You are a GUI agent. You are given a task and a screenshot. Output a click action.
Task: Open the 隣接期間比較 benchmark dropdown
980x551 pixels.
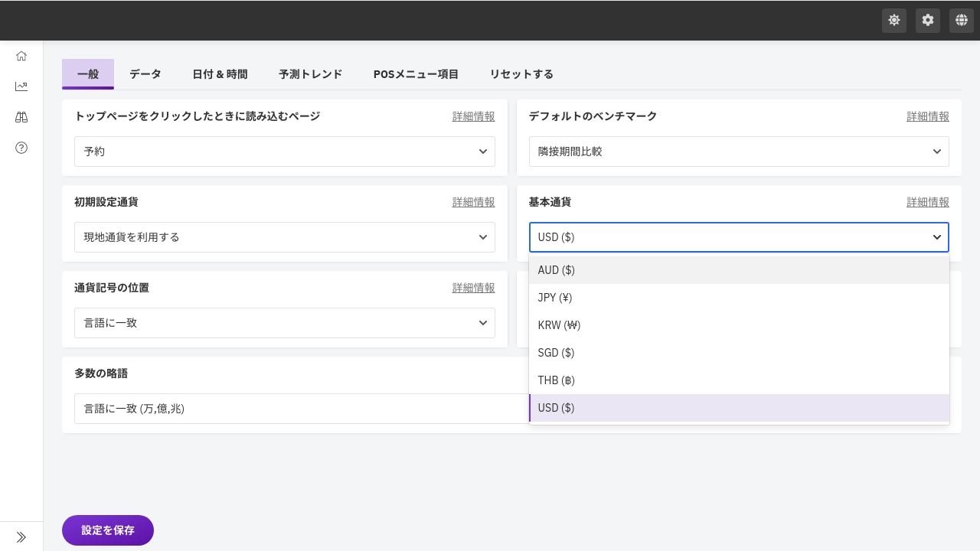tap(739, 152)
